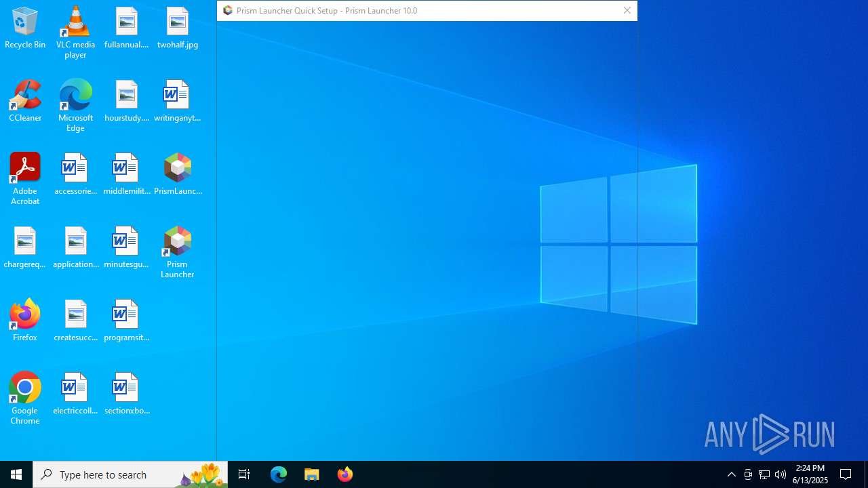Viewport: 868px width, 488px height.
Task: Select the twohalf.jpg file icon
Action: [178, 28]
